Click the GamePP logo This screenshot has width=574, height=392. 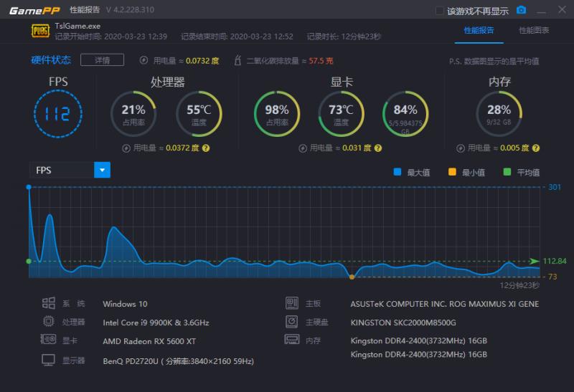(x=34, y=10)
